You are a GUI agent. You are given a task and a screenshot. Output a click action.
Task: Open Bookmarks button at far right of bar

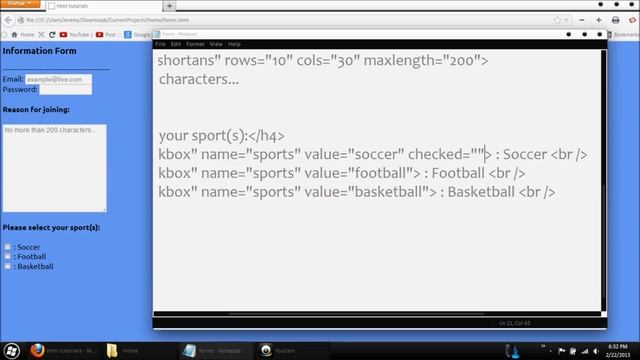[x=623, y=35]
